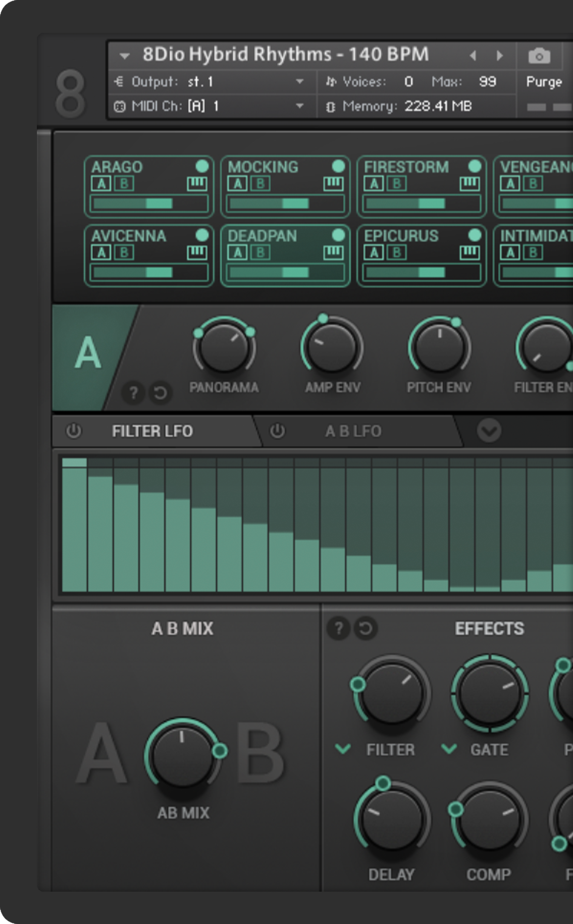Click the EPICURUS keyboard icon

point(470,252)
